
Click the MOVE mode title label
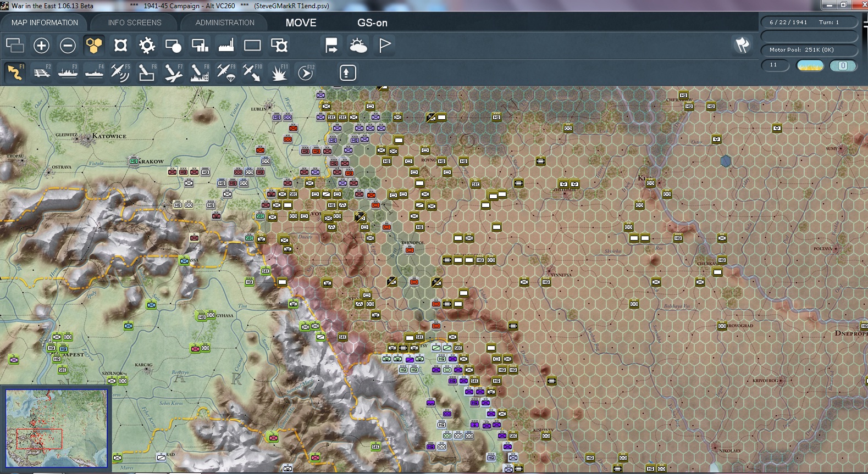tap(301, 23)
